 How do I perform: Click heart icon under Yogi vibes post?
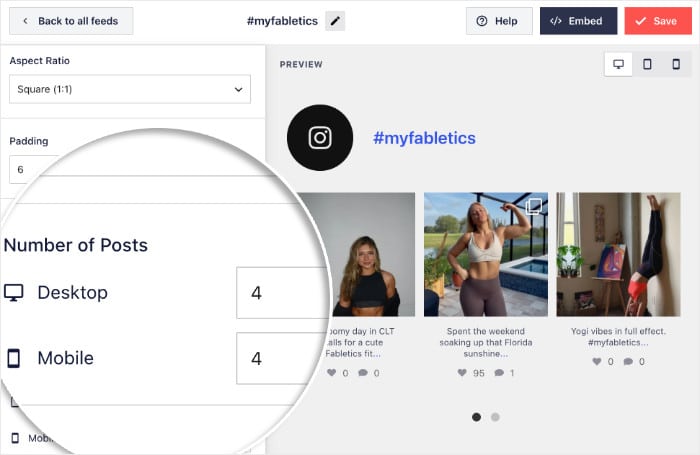[x=596, y=361]
